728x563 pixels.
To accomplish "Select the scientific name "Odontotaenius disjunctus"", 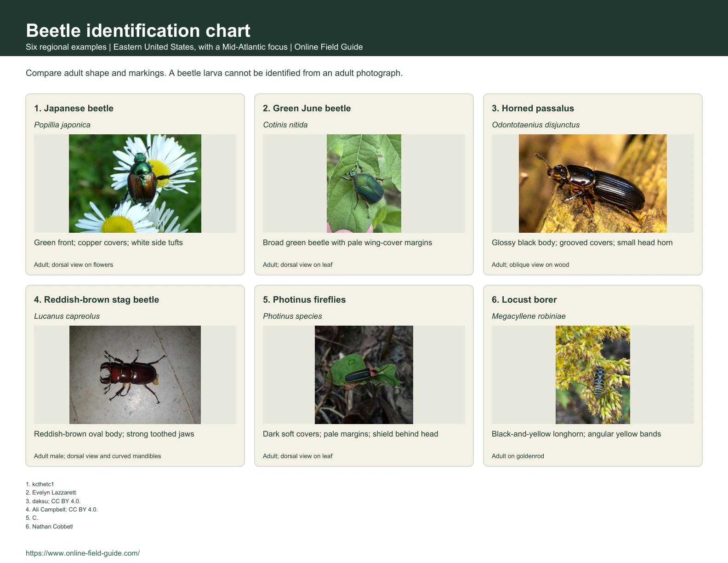I will (x=535, y=125).
